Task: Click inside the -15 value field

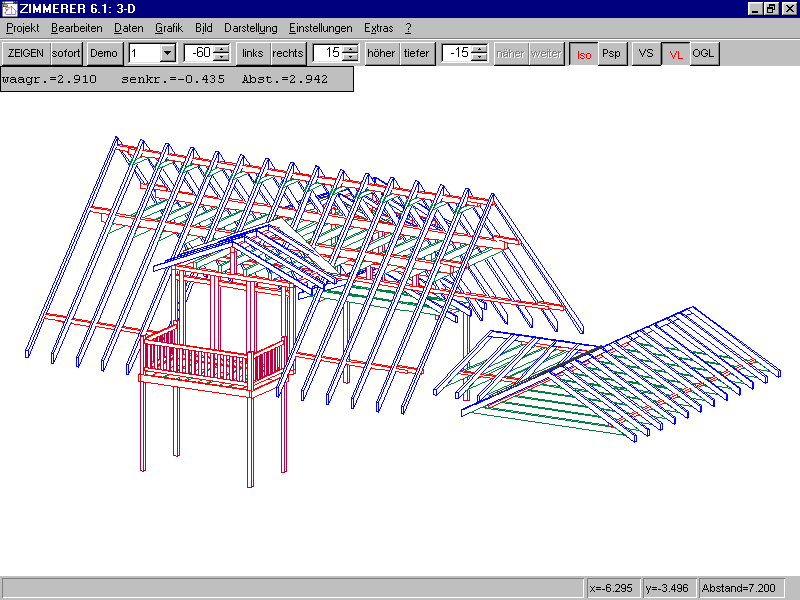Action: click(x=457, y=53)
